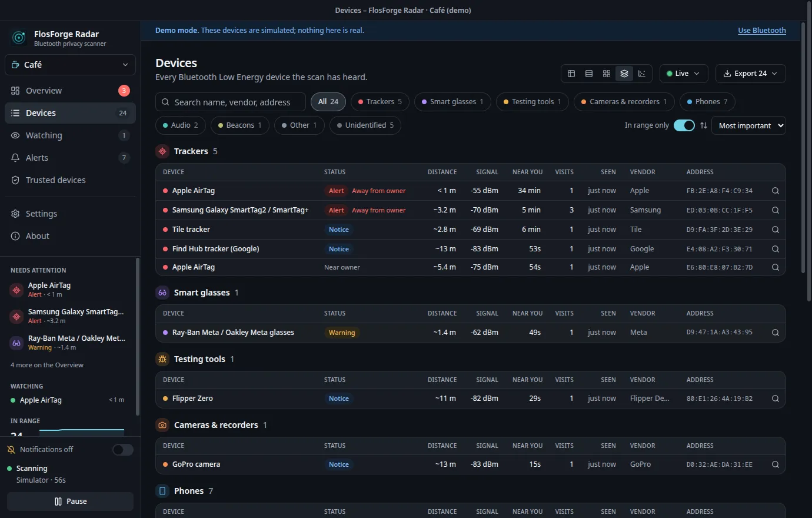Image resolution: width=812 pixels, height=518 pixels.
Task: Open the watched Apple AirTag entry in sidebar
Action: (68, 400)
